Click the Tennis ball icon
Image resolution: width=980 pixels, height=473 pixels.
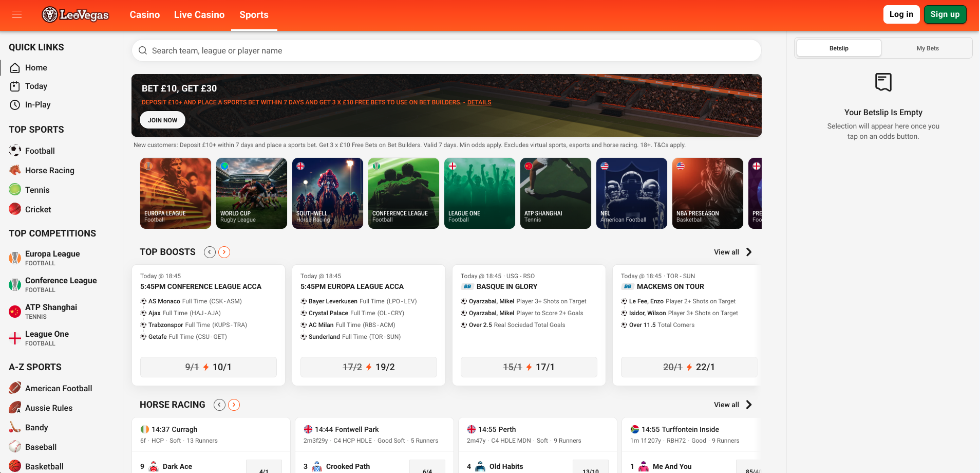point(15,190)
